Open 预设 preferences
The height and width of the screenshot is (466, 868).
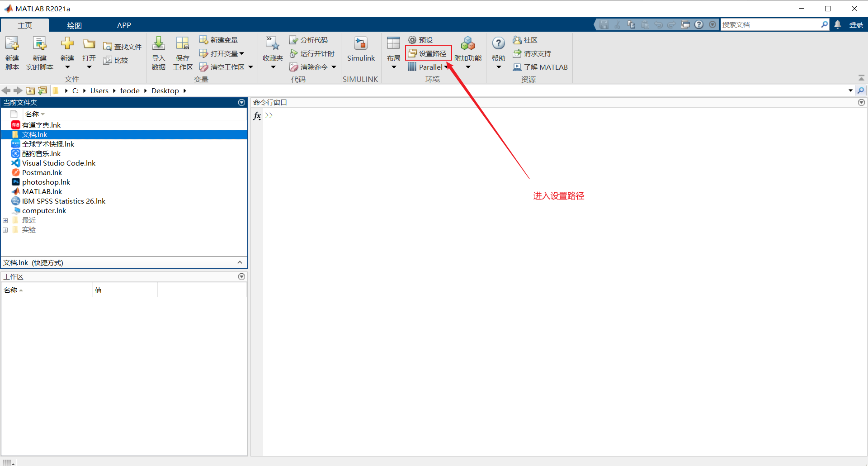[x=420, y=40]
